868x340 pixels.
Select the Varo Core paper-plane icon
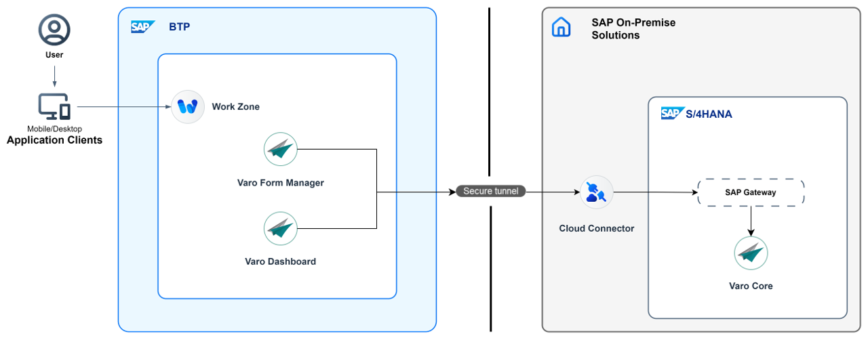[751, 253]
